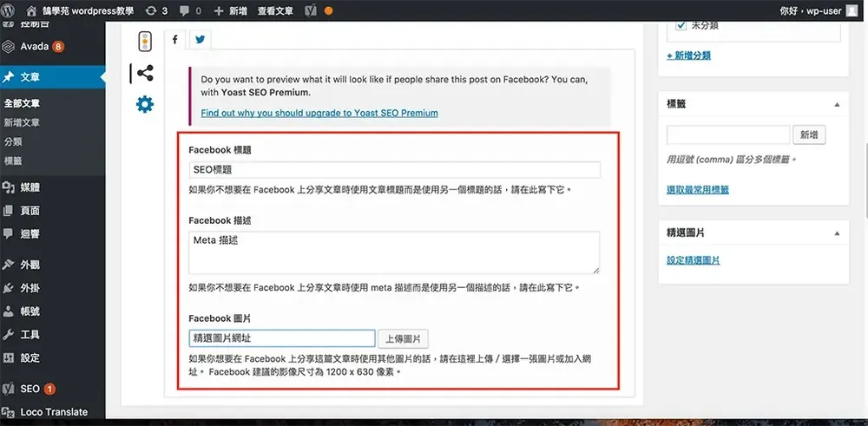Open 外觀 in the sidebar
This screenshot has height=426, width=868.
click(53, 265)
